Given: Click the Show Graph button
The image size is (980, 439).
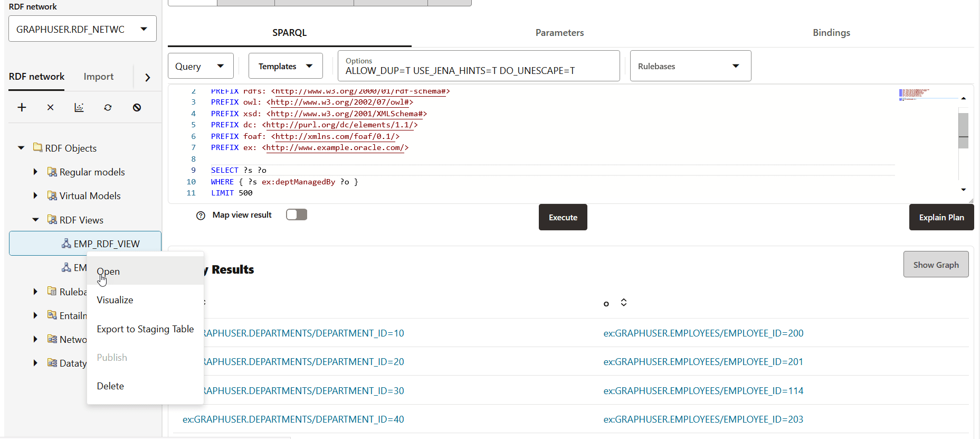Looking at the screenshot, I should coord(936,265).
